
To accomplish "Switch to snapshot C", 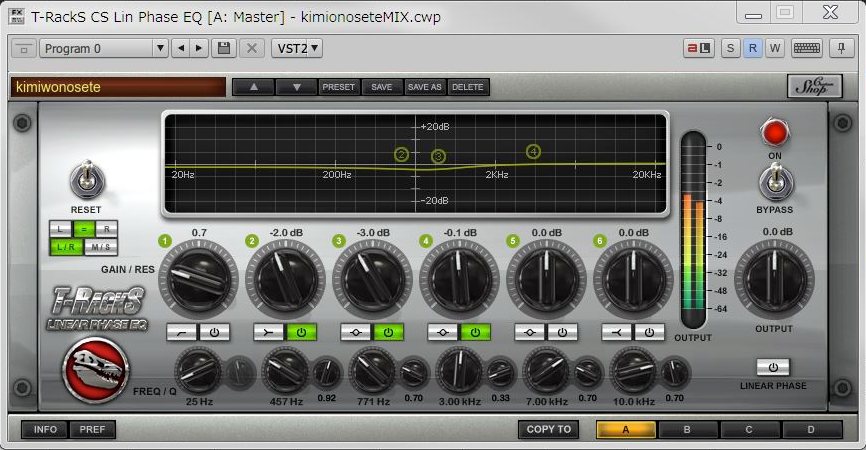I will [749, 430].
